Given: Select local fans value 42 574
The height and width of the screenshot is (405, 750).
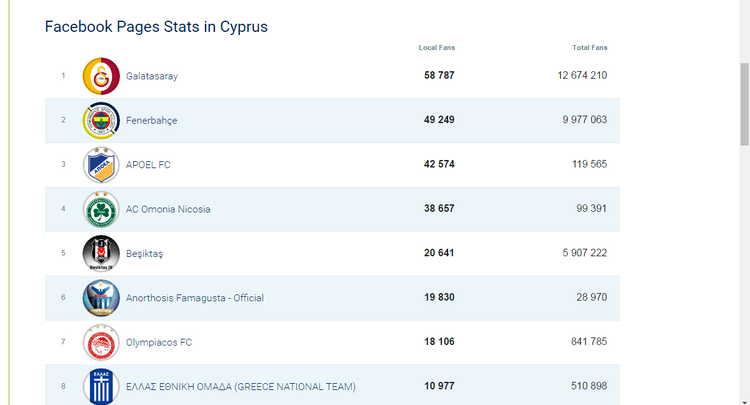Looking at the screenshot, I should click(x=439, y=164).
